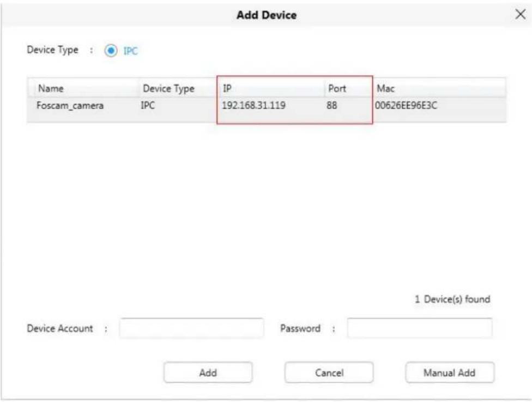The width and height of the screenshot is (532, 402).
Task: Close the Add Device dialog
Action: 520,15
